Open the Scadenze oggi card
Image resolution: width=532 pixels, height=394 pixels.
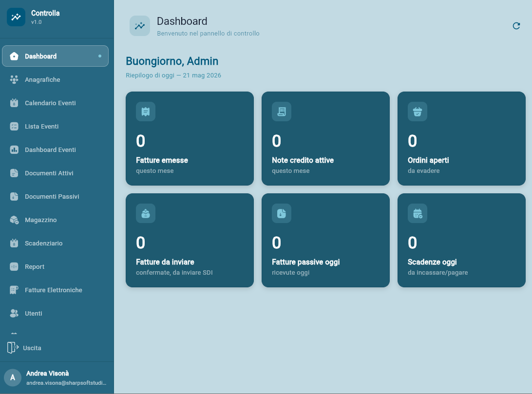461,241
